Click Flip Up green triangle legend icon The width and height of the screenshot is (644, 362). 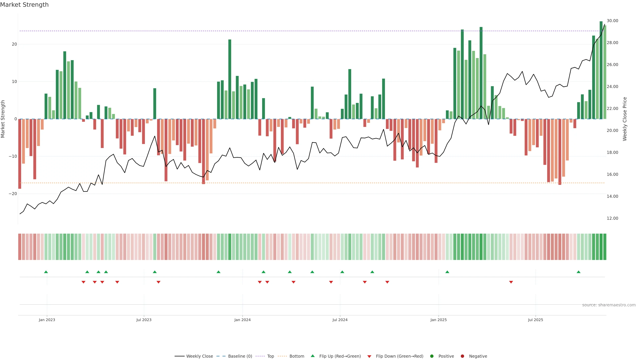pos(312,356)
